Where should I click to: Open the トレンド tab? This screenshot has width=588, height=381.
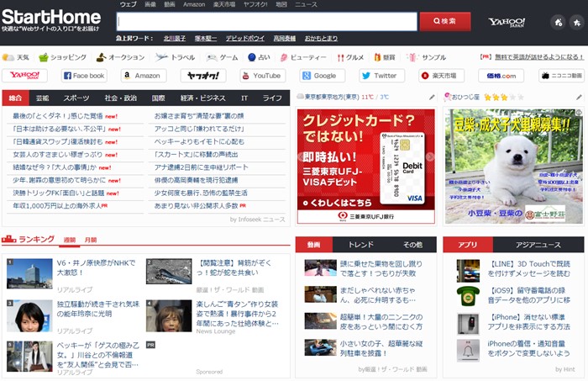(x=360, y=245)
